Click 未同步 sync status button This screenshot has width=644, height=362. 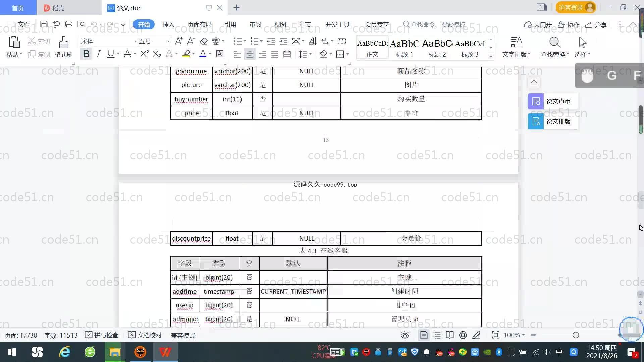(538, 25)
